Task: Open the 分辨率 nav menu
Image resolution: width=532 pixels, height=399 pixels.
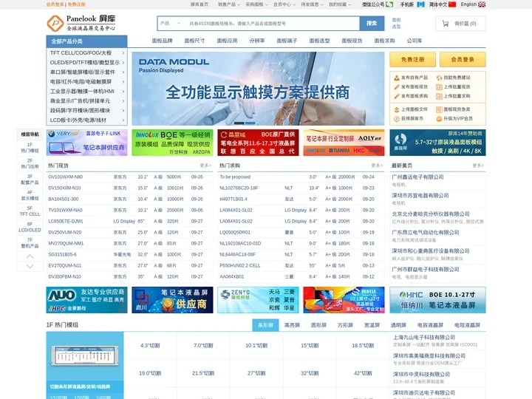Action: (257, 41)
